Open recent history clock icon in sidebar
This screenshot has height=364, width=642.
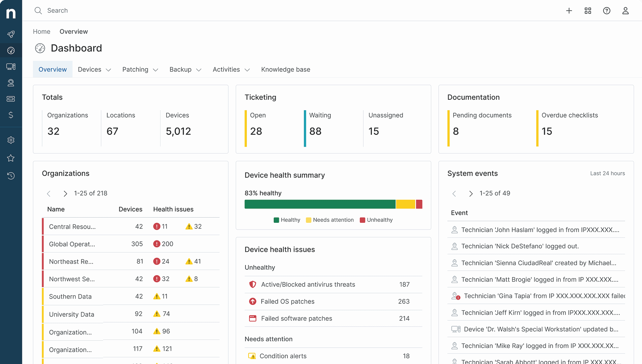(x=11, y=176)
